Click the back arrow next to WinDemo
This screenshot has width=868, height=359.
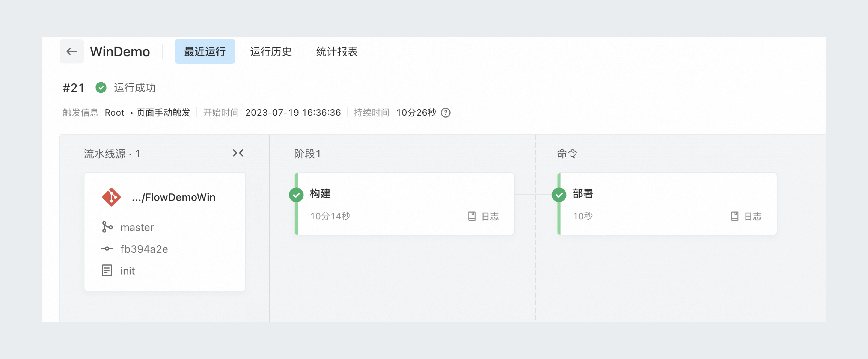point(72,52)
